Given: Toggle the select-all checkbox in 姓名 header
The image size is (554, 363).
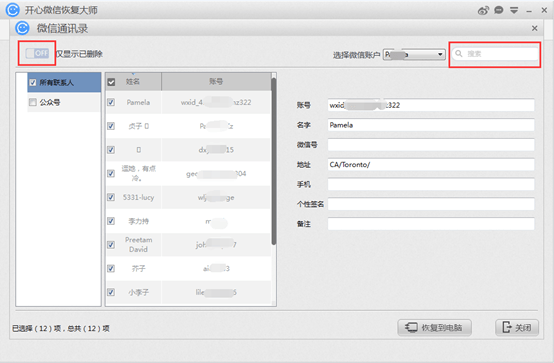Looking at the screenshot, I should pos(111,82).
